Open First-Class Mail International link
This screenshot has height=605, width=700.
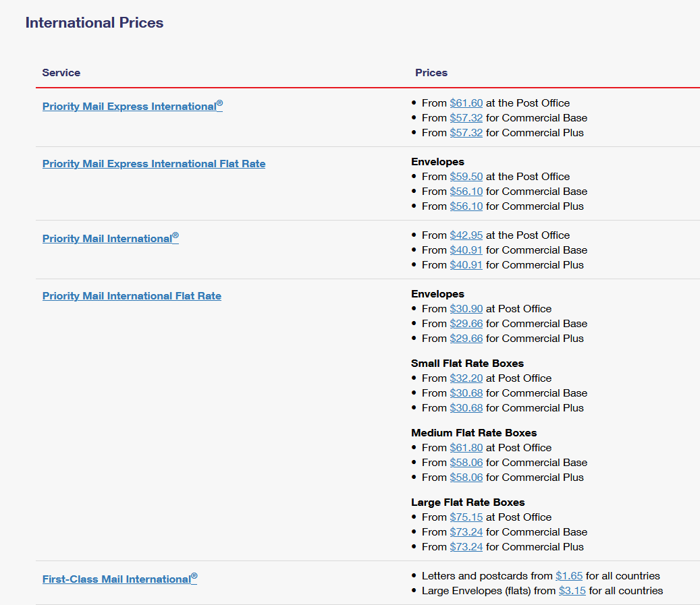point(119,579)
